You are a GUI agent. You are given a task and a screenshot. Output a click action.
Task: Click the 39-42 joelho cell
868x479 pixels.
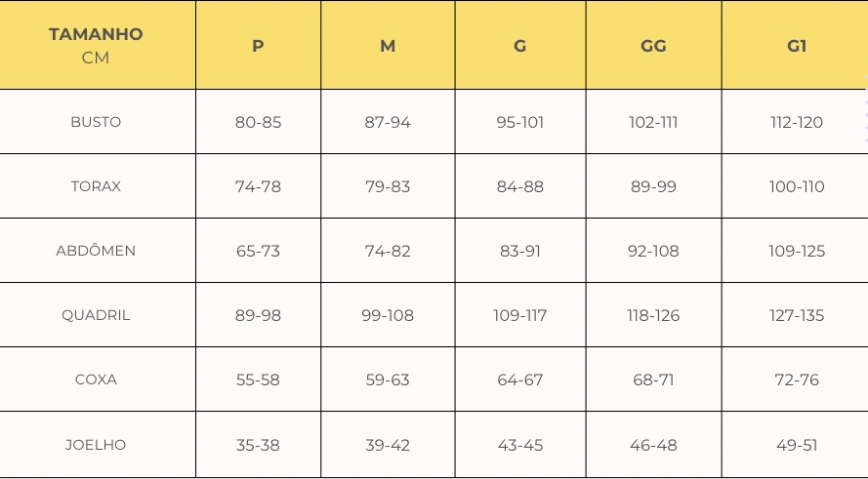pyautogui.click(x=388, y=445)
